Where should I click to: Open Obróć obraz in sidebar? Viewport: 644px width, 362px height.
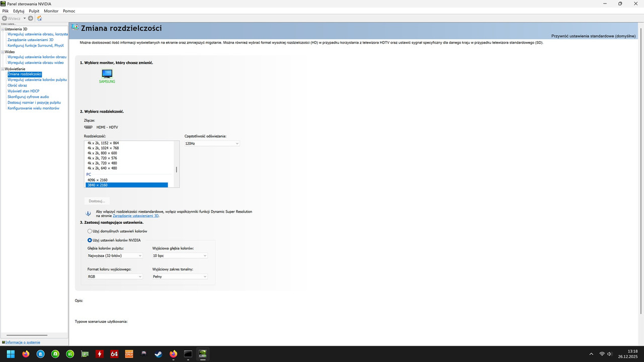(17, 85)
